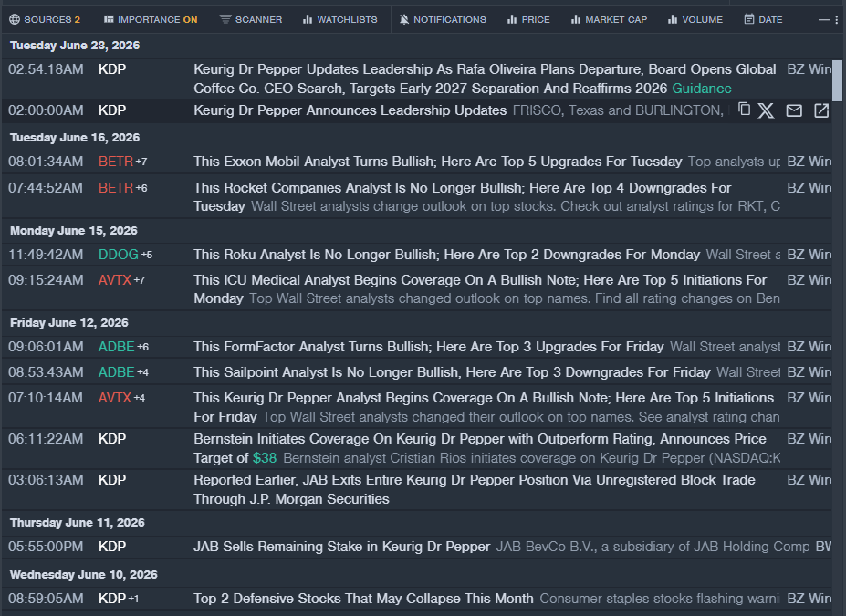The image size is (846, 616).
Task: Open story in external window icon
Action: (x=821, y=110)
